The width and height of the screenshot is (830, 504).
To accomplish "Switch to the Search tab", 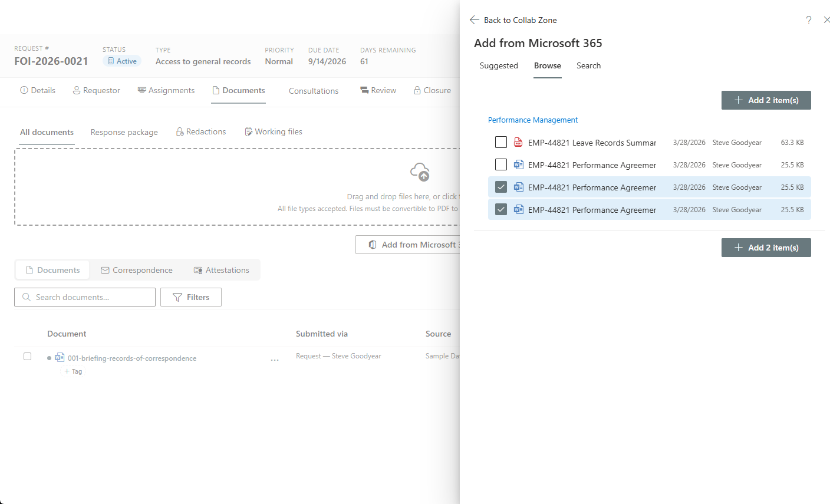I will point(588,66).
